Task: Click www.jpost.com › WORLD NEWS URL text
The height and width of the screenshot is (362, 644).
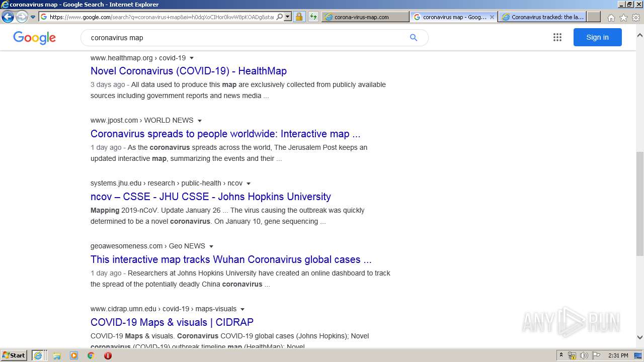Action: 142,120
